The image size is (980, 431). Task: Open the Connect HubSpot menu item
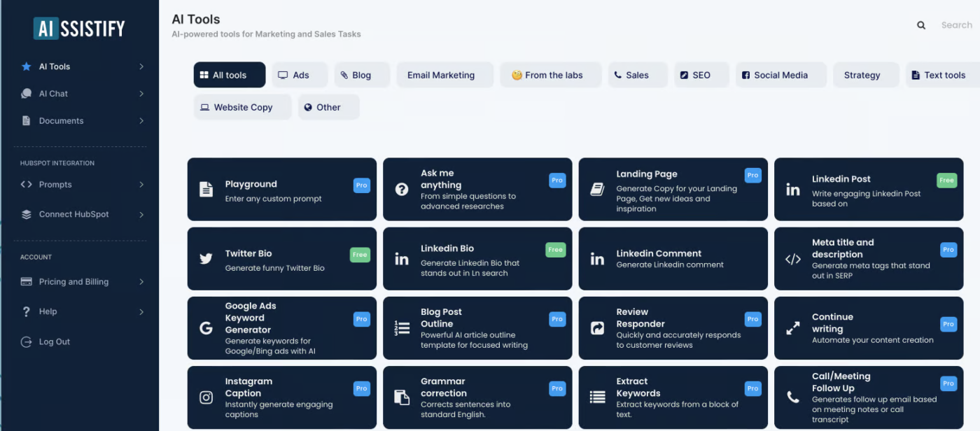tap(73, 215)
